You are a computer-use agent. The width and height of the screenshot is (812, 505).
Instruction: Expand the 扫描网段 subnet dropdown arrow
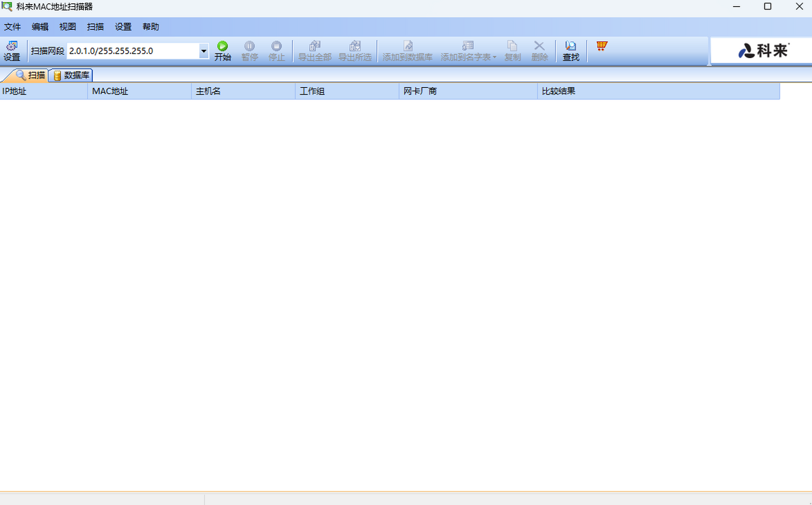(x=204, y=51)
